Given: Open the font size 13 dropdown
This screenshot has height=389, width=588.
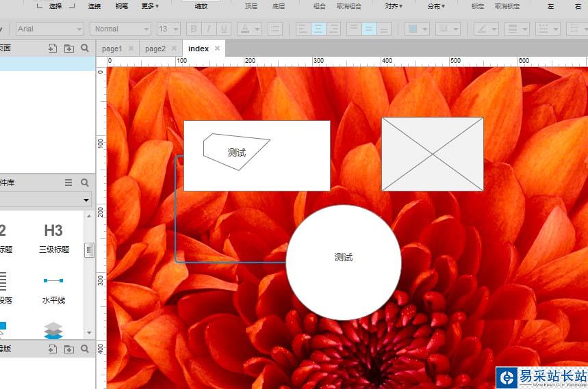Looking at the screenshot, I should pyautogui.click(x=168, y=29).
